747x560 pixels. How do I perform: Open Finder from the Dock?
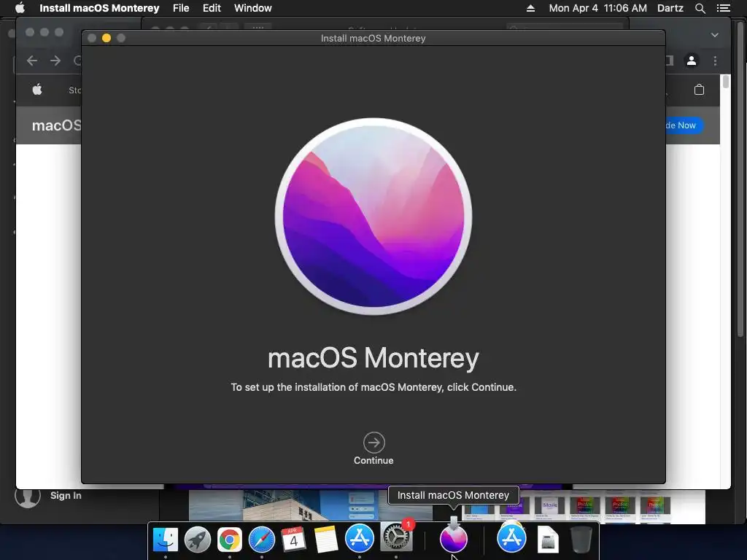(166, 539)
